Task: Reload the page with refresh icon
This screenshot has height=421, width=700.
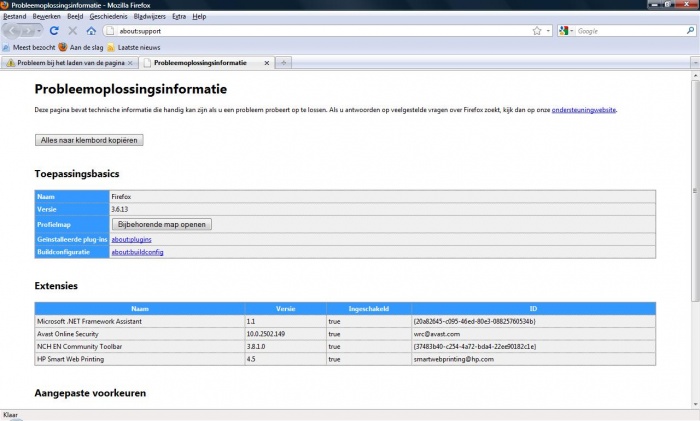Action: click(54, 30)
